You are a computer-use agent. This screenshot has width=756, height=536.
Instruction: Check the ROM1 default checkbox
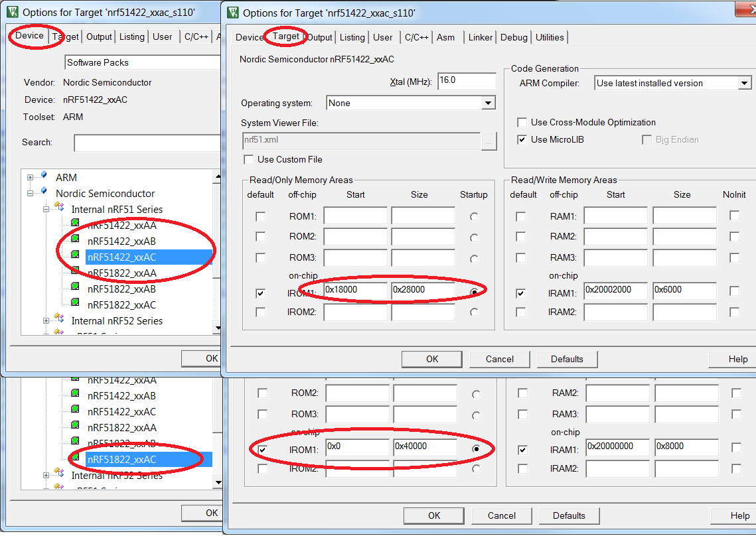260,216
